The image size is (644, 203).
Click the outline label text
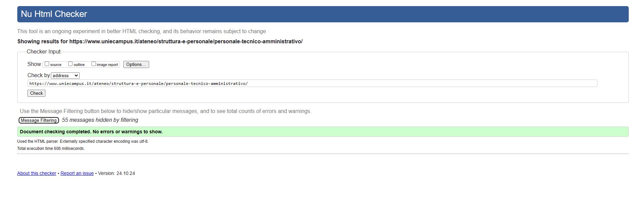tap(79, 65)
